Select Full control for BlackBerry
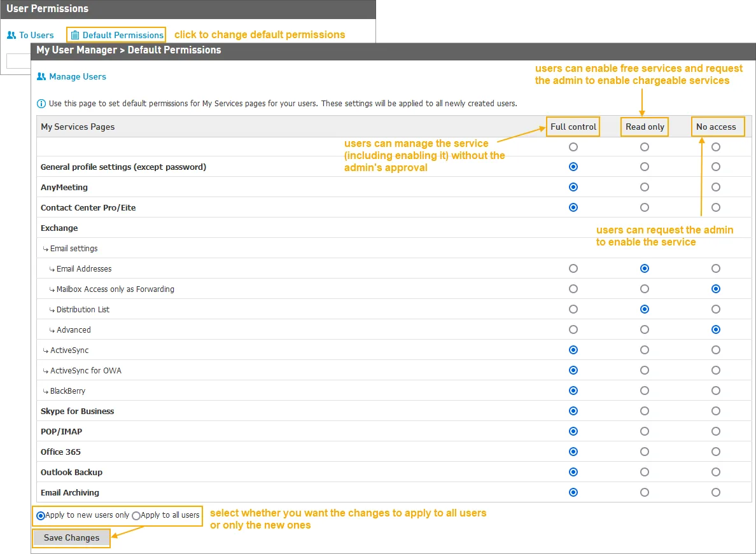 click(573, 390)
